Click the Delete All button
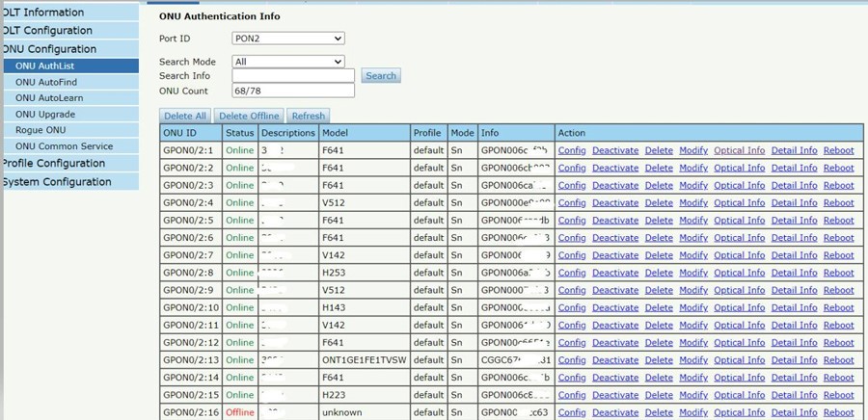 (185, 116)
